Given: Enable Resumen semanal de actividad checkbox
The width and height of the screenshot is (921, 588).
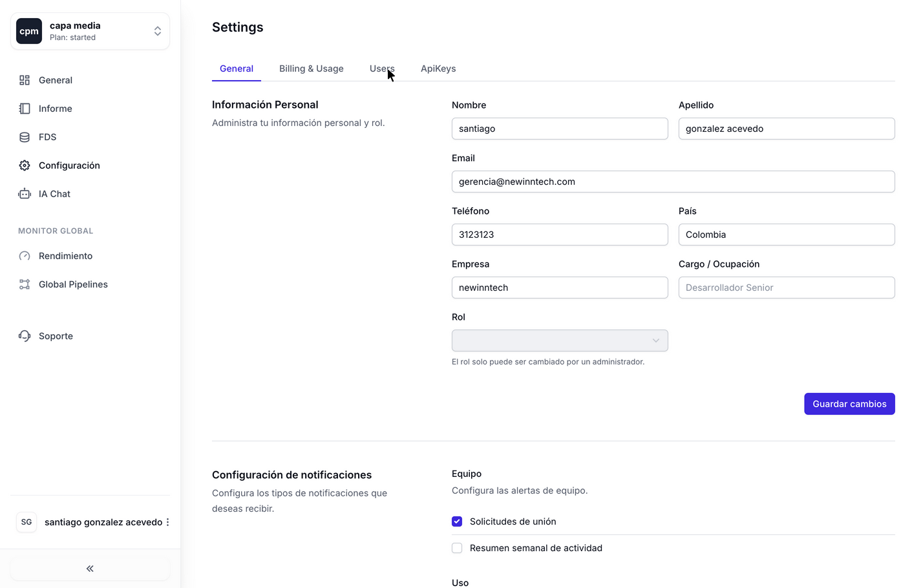Looking at the screenshot, I should [457, 548].
